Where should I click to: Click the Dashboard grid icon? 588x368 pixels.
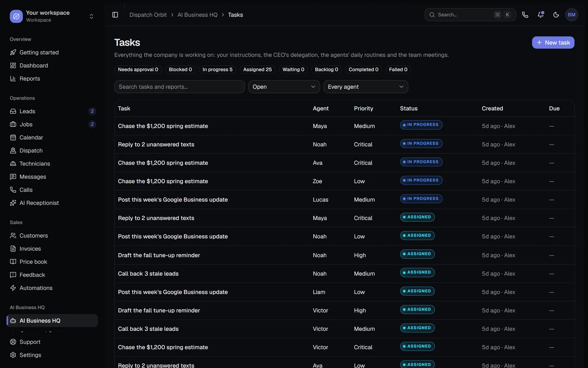[13, 66]
